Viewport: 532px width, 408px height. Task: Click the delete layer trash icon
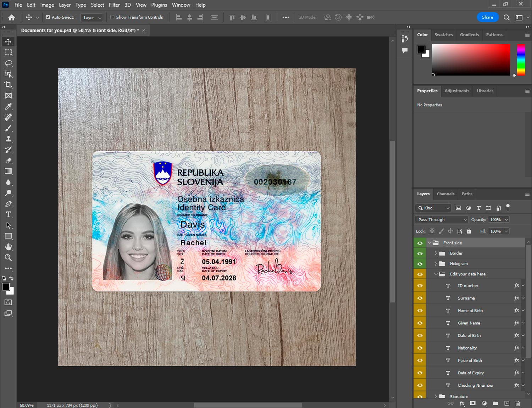click(x=517, y=403)
